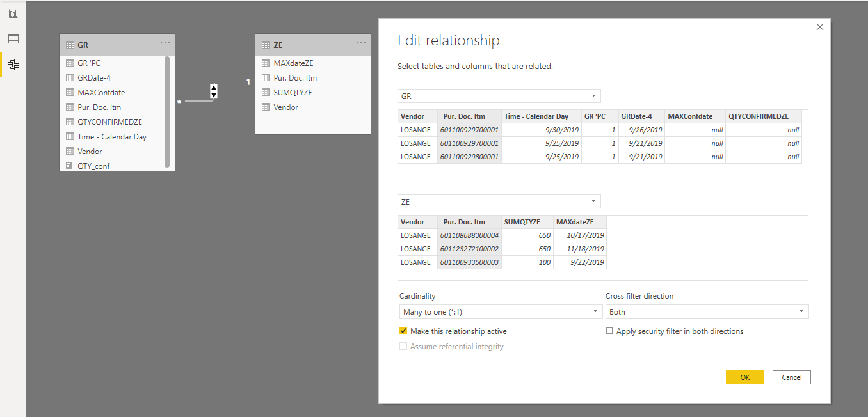Select GRDate-4 column header in preview

(641, 116)
